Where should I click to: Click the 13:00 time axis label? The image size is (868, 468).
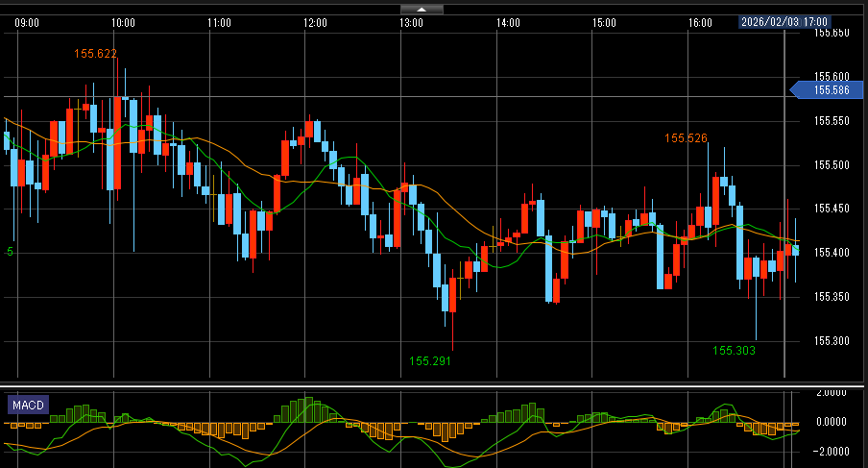[412, 22]
